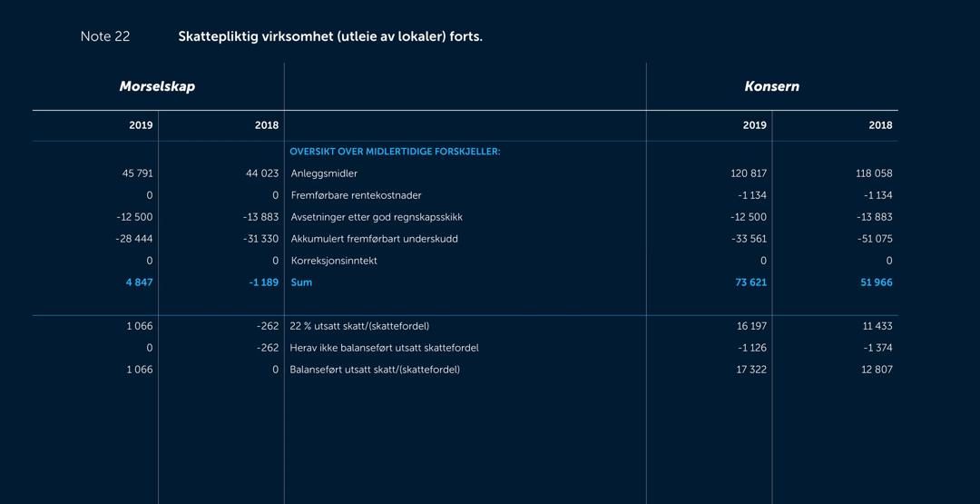Screen dimensions: 980x504
Task: Select value 118 058 in Anleggsmidler row
Action: pyautogui.click(x=875, y=173)
